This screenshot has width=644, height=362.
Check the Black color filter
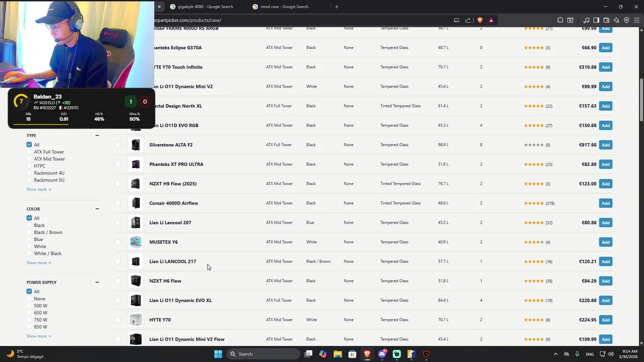click(x=29, y=225)
